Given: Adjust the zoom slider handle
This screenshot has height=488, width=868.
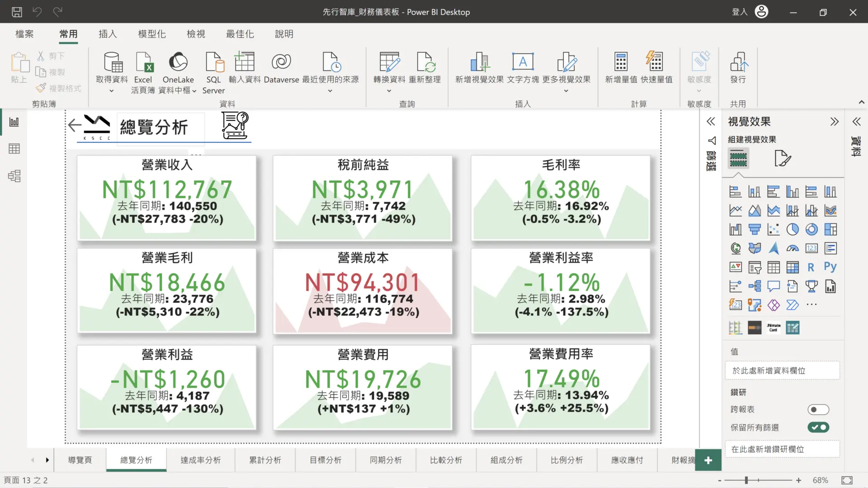Looking at the screenshot, I should 746,480.
